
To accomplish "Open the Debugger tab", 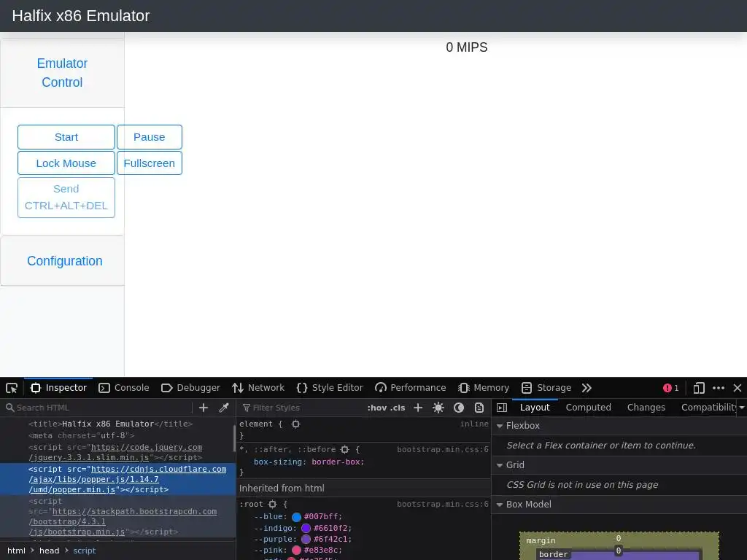I will point(190,388).
